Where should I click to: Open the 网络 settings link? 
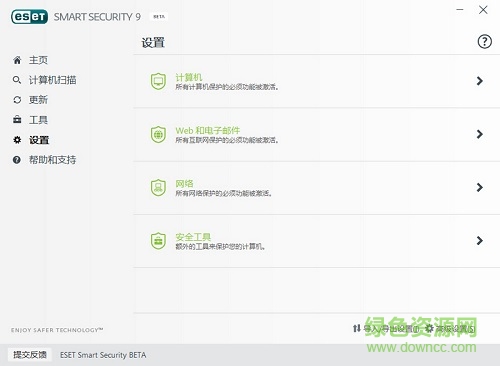click(184, 183)
